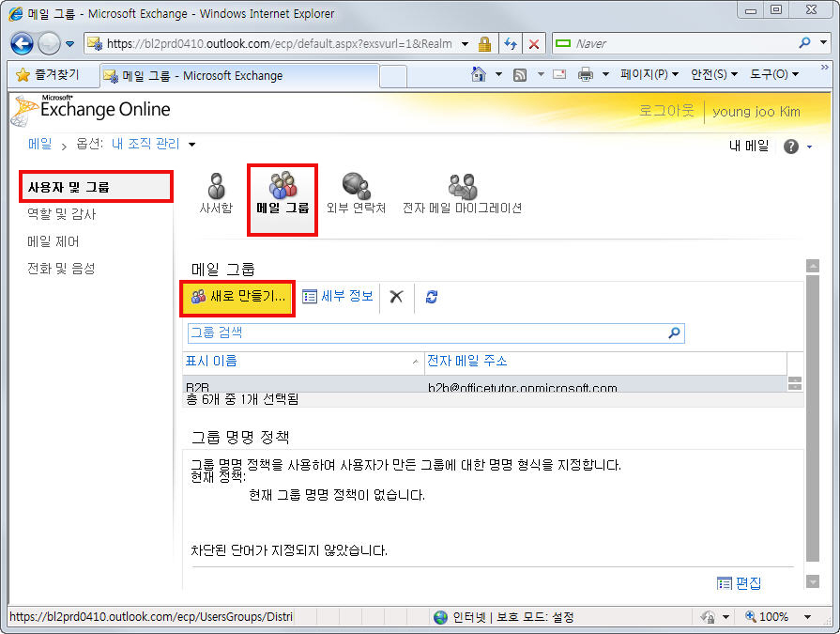Delete the selected group with X icon
This screenshot has height=634, width=840.
(396, 297)
